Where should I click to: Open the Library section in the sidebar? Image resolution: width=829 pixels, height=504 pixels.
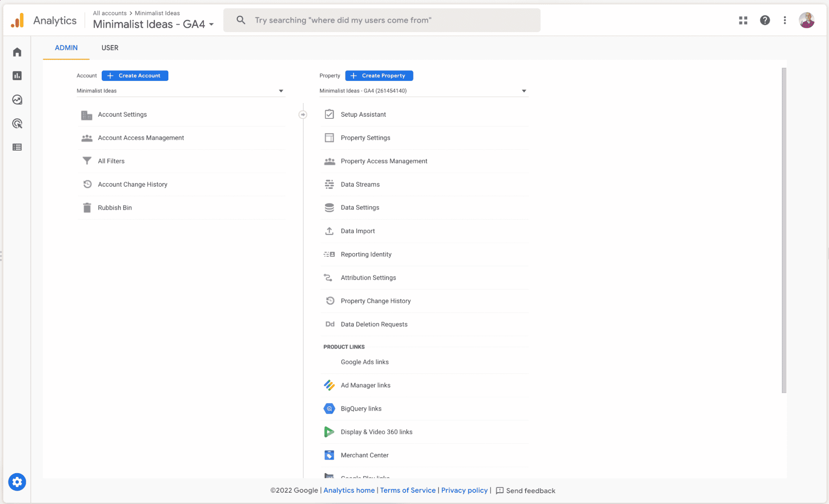[17, 147]
